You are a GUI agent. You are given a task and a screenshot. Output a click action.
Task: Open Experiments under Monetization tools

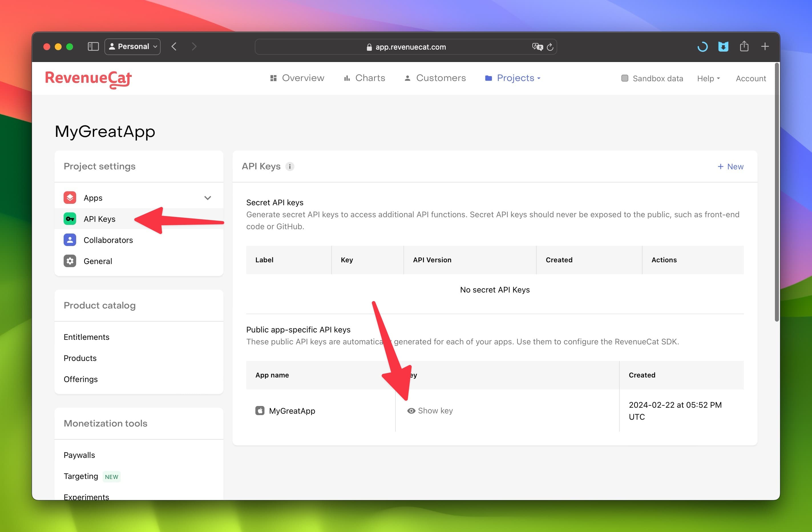86,497
